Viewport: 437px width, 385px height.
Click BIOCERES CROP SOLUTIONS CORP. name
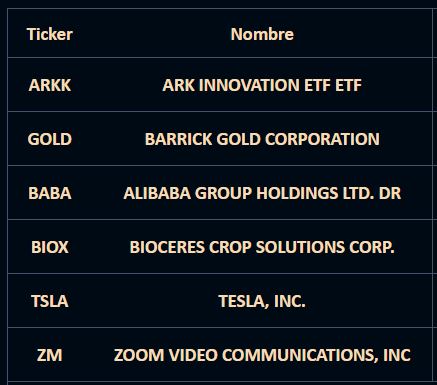coord(262,247)
